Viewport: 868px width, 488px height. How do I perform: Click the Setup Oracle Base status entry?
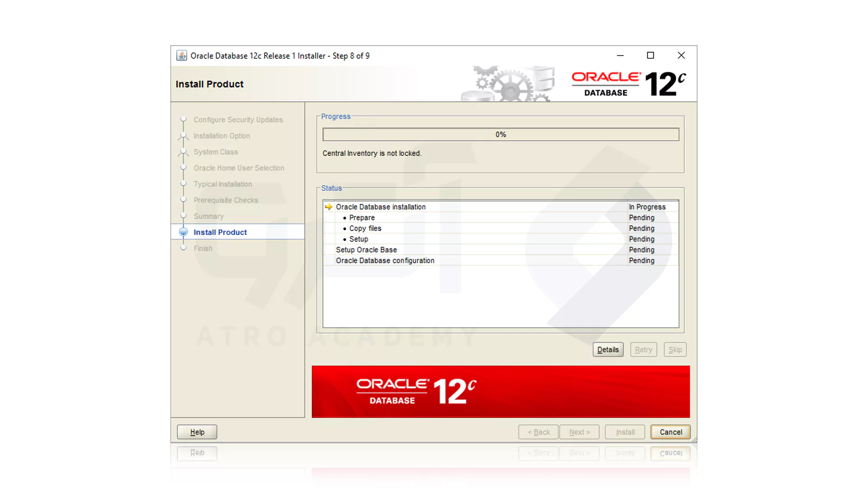[x=366, y=249]
